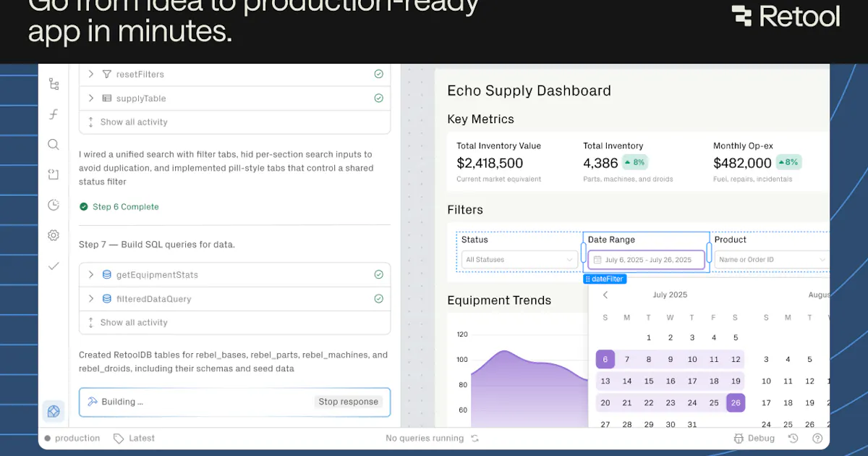The width and height of the screenshot is (868, 456).
Task: Open the search sidebar icon
Action: pos(54,144)
